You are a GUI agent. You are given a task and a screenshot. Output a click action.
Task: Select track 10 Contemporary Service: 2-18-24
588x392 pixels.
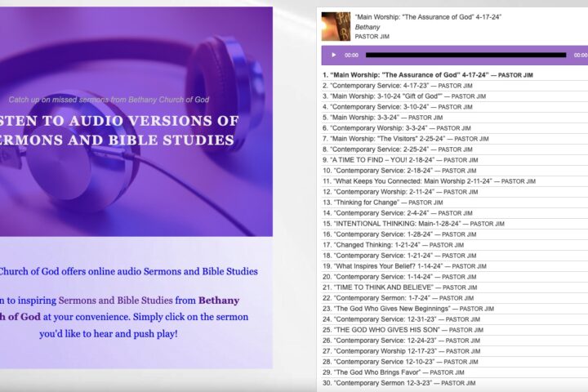coord(455,171)
